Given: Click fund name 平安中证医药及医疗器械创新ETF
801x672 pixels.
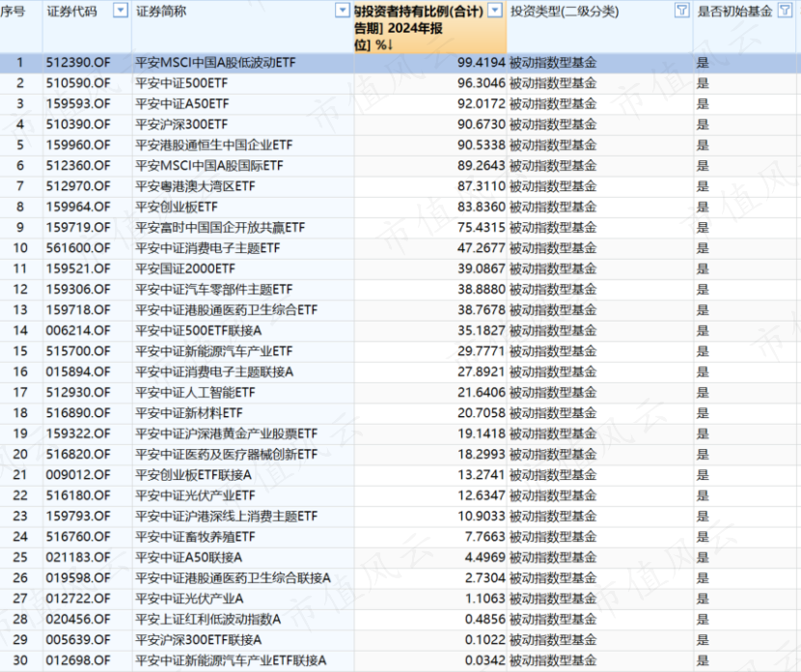Looking at the screenshot, I should (226, 455).
